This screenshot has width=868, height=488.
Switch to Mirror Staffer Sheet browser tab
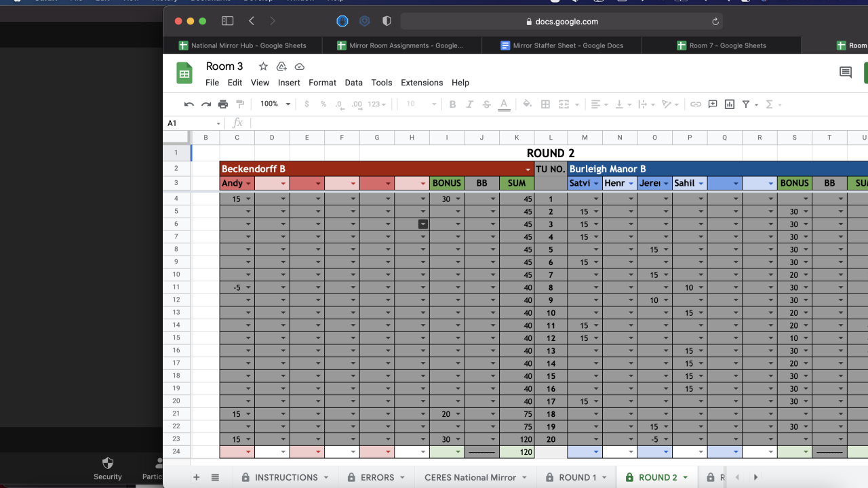click(x=561, y=45)
